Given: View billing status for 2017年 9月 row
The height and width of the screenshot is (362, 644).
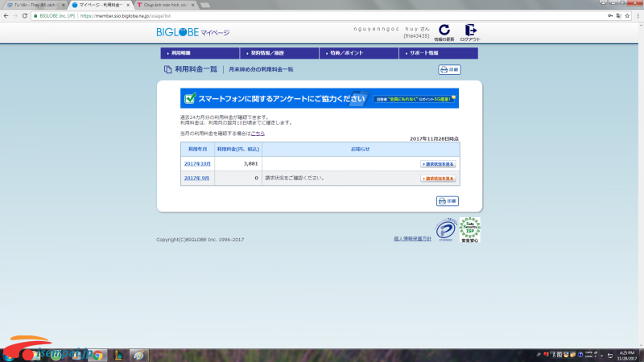Looking at the screenshot, I should [x=438, y=179].
